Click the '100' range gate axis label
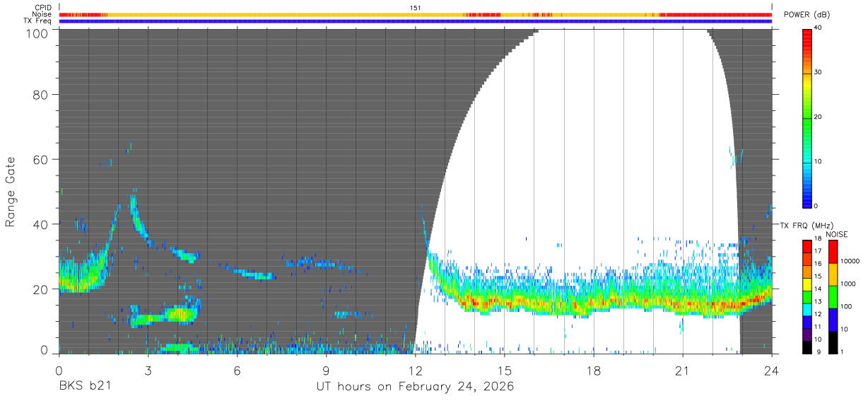The image size is (868, 401). [37, 33]
